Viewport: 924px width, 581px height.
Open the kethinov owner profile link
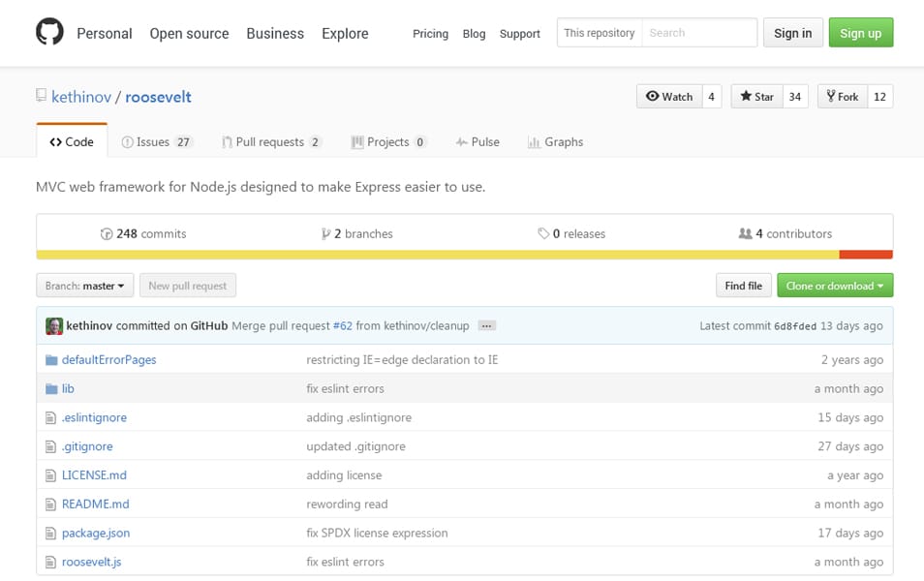point(81,97)
